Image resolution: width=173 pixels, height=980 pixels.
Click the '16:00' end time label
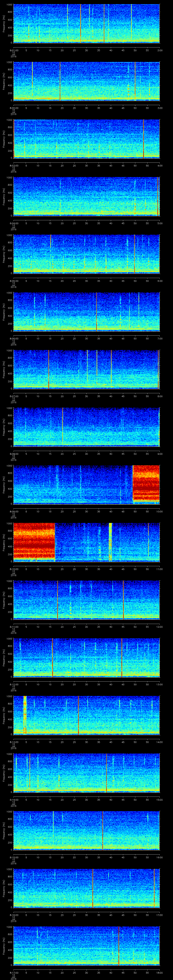tap(159, 857)
